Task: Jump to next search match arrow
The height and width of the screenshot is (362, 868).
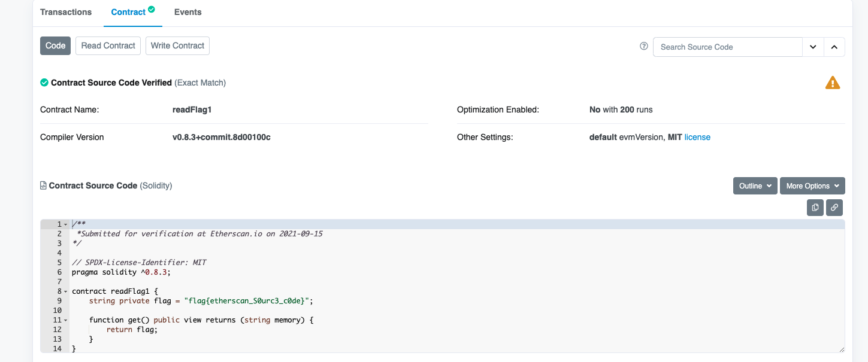Action: point(813,47)
